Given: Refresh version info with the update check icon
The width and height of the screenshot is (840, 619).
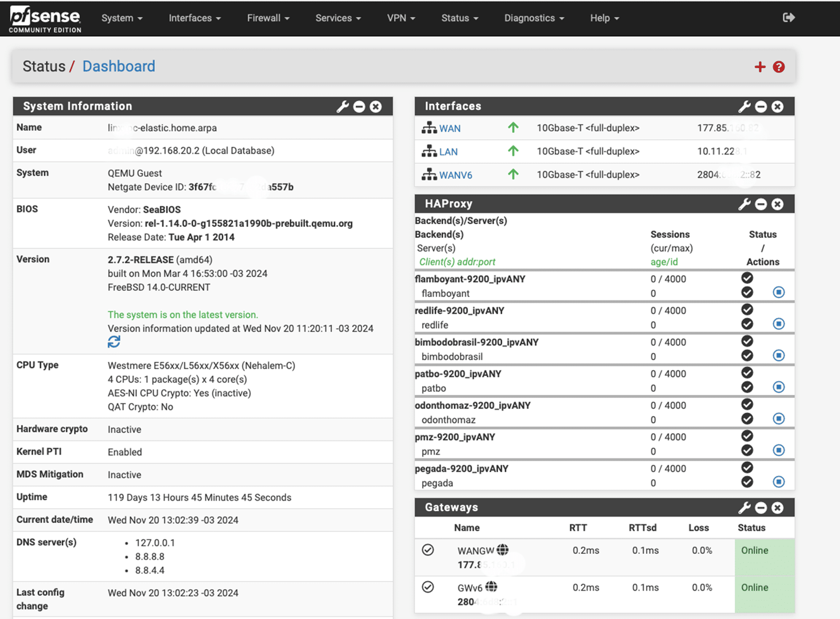Looking at the screenshot, I should coord(114,342).
